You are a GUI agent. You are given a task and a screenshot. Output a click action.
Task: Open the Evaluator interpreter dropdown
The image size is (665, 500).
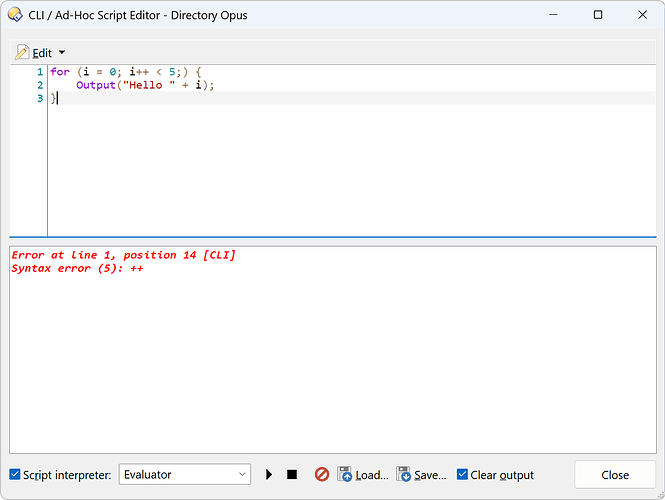[x=185, y=475]
